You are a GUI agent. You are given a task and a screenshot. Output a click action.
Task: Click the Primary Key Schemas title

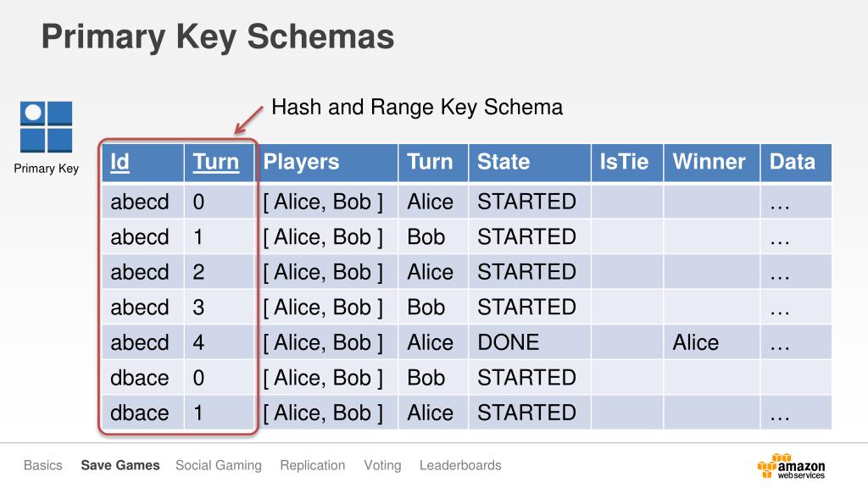[218, 37]
